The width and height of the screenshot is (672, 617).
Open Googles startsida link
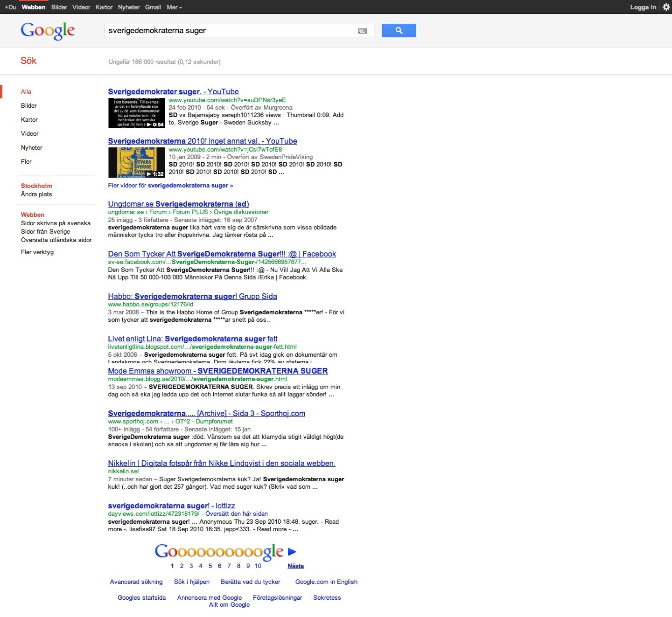tap(141, 597)
